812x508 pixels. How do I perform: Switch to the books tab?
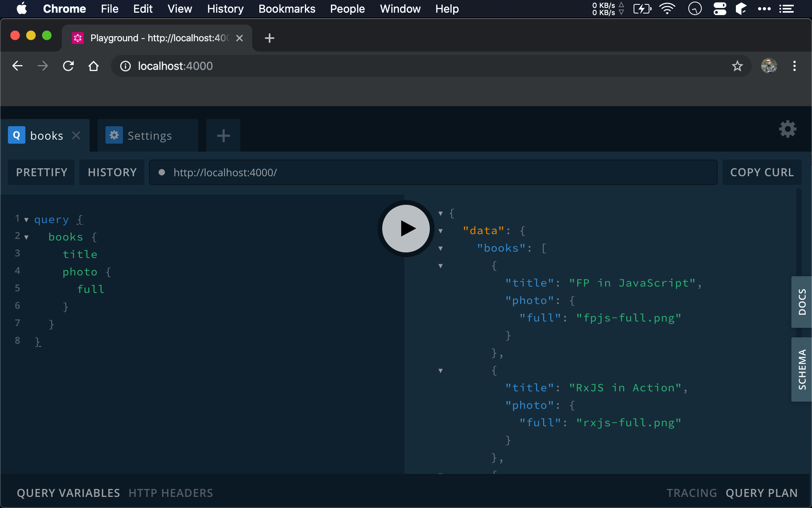click(45, 135)
